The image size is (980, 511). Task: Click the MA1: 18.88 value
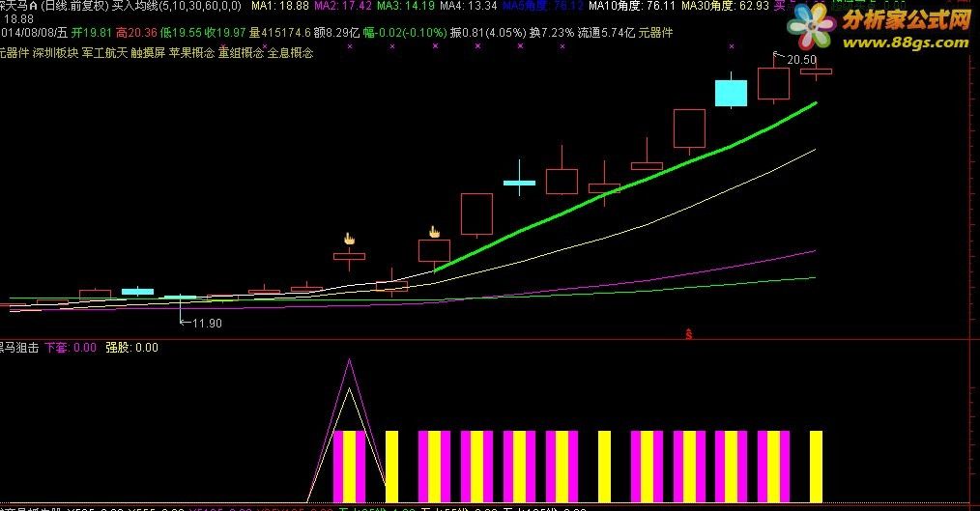pyautogui.click(x=280, y=6)
